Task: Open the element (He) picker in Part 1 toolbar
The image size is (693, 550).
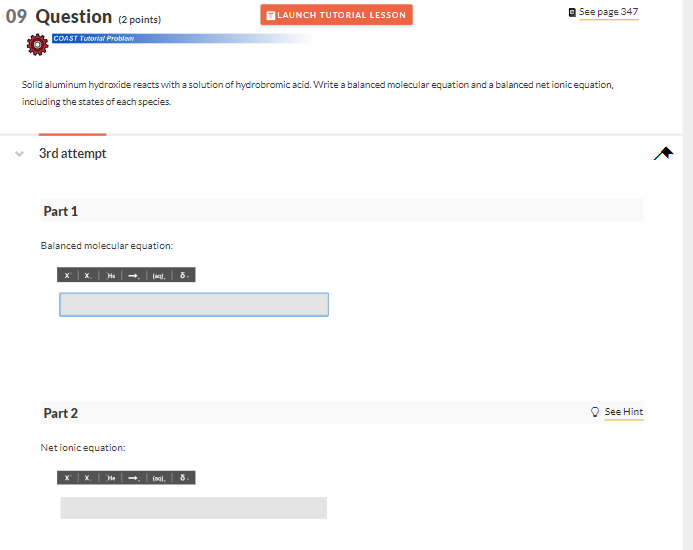Action: (110, 275)
